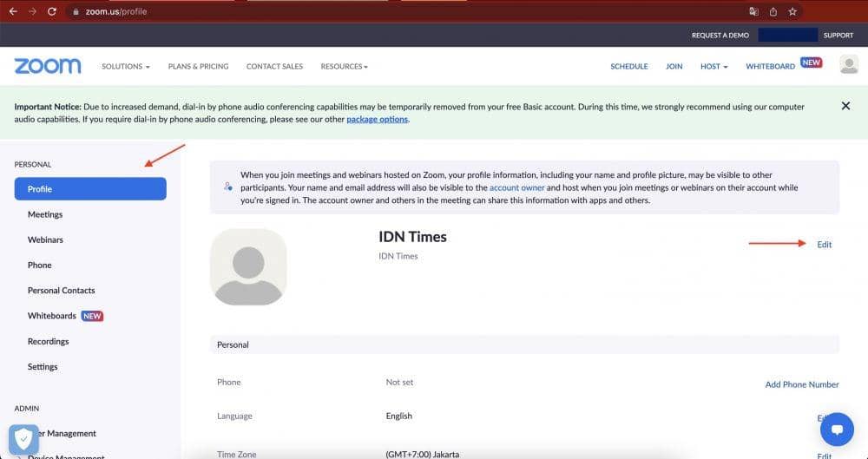Click Request a Demo link
Viewport: 868px width, 459px height.
click(720, 36)
